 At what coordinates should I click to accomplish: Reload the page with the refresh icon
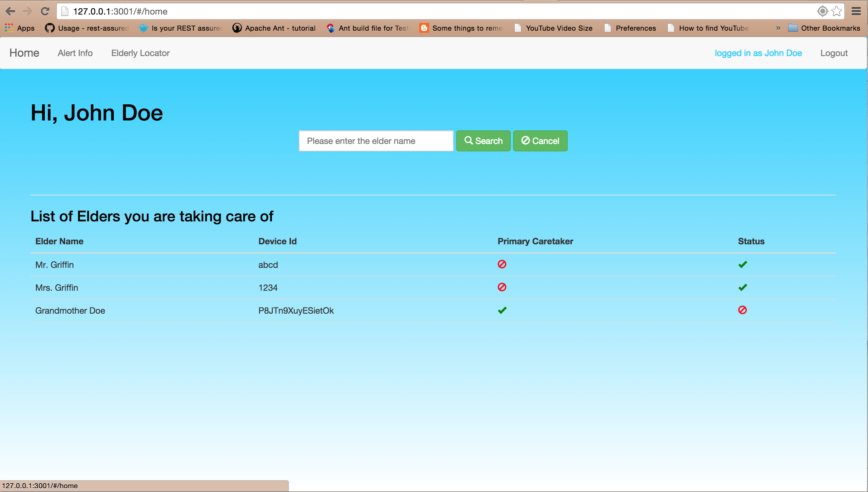point(45,11)
